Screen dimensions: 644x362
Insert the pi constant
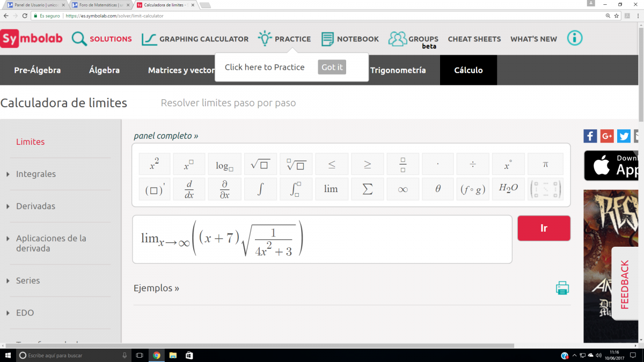[x=545, y=165]
